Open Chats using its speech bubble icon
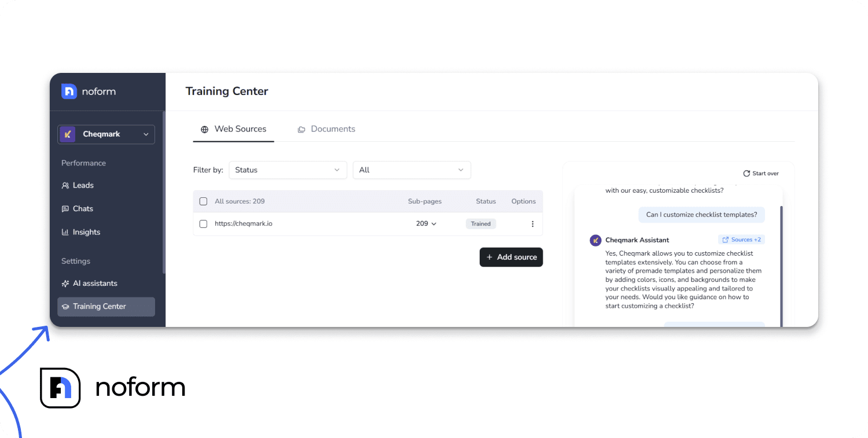 coord(65,208)
